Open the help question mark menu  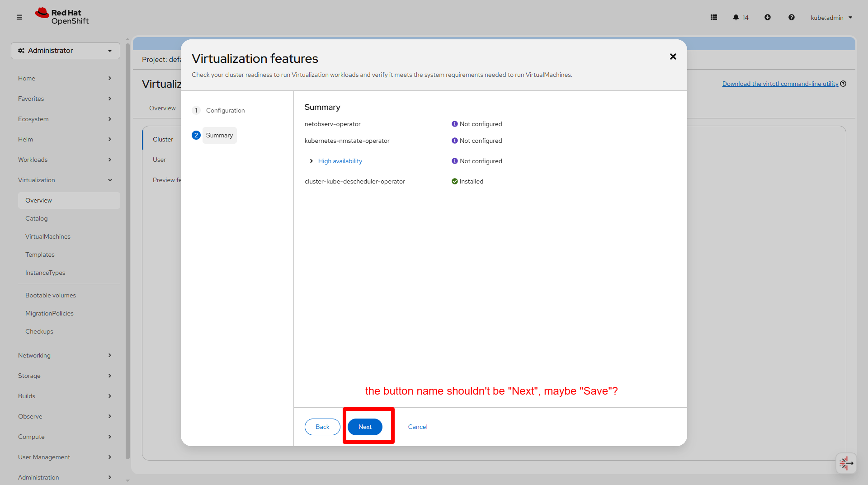tap(792, 17)
